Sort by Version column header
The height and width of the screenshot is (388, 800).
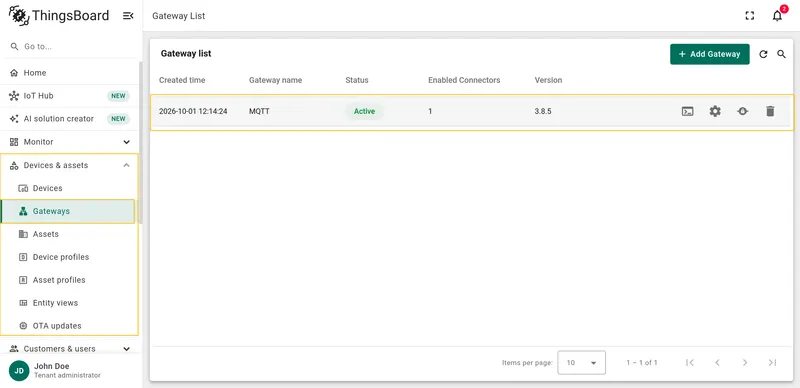pyautogui.click(x=548, y=80)
